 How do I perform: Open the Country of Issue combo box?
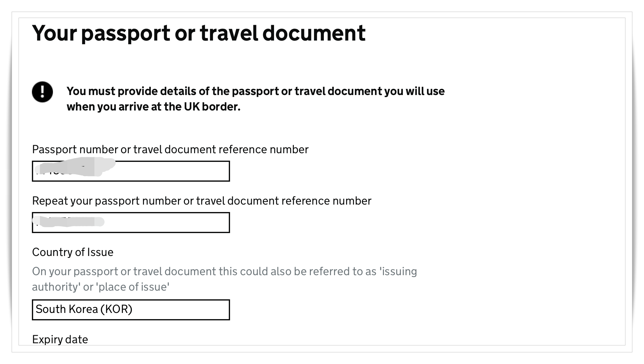130,309
